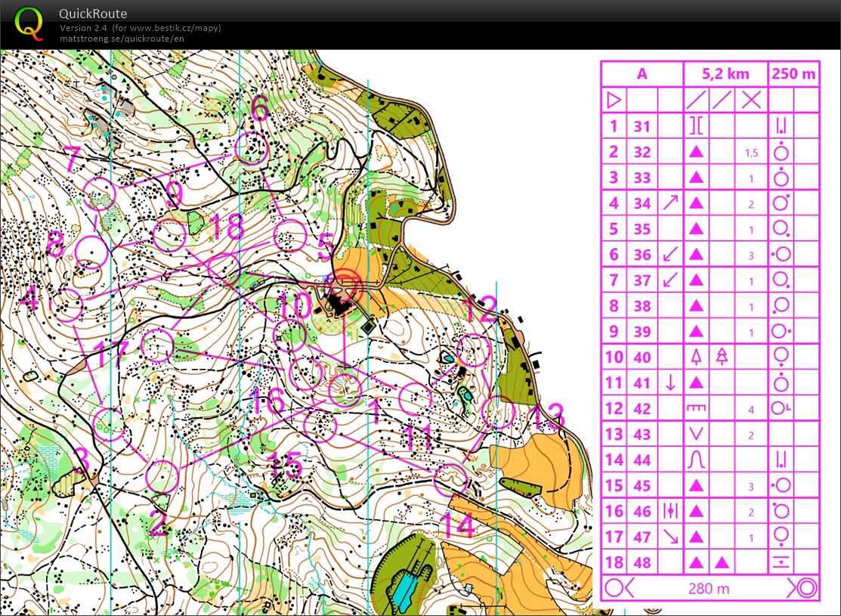This screenshot has height=616, width=841.
Task: Click the hill symbol in control 14 row
Action: pos(696,460)
